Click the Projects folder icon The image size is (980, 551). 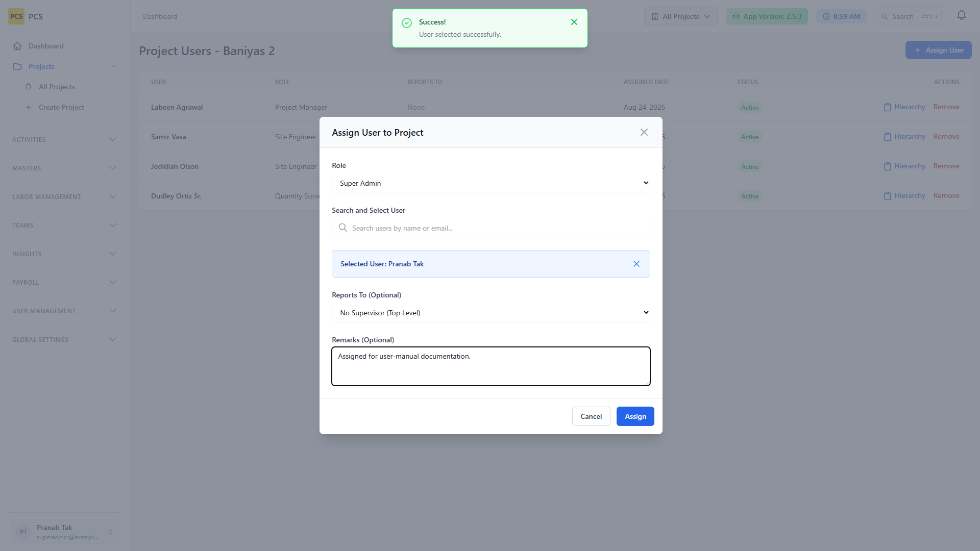click(x=17, y=66)
